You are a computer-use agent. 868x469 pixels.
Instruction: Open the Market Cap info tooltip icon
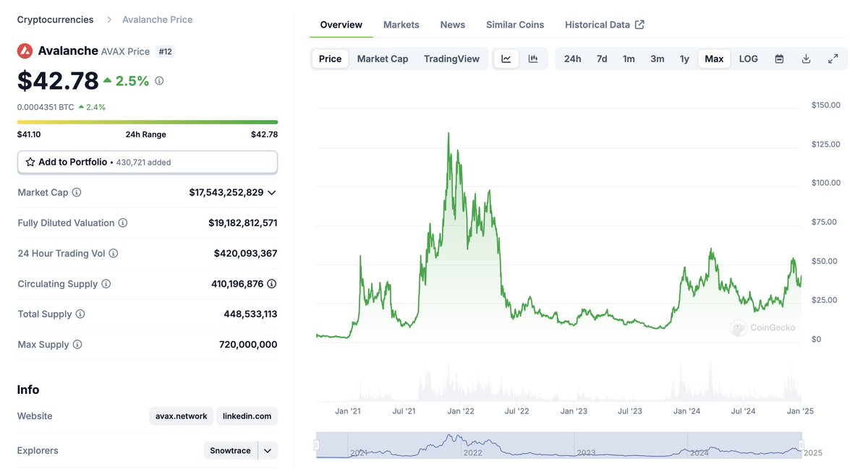[x=77, y=192]
